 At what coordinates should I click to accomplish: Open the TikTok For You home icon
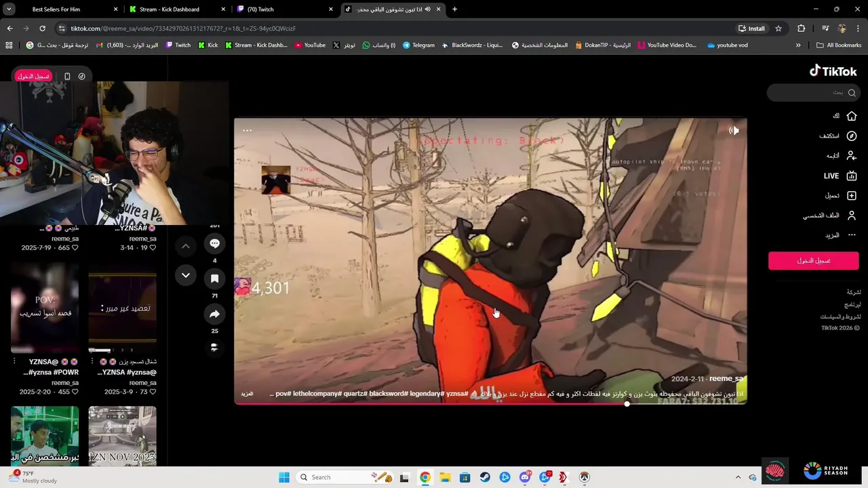coord(852,116)
